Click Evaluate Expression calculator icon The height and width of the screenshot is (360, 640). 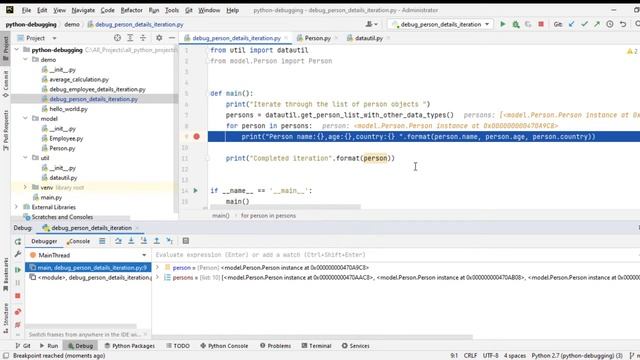tap(186, 241)
